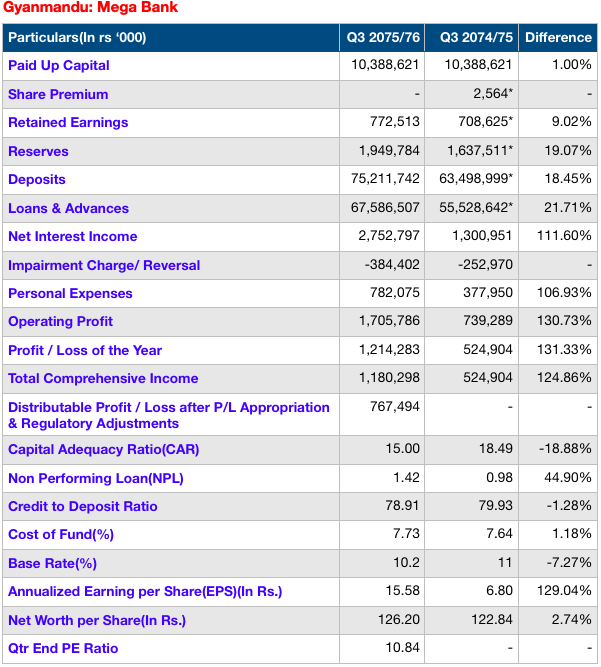Select the Operating Profit value '1,705,786'
Image resolution: width=601 pixels, height=667 pixels.
389,321
